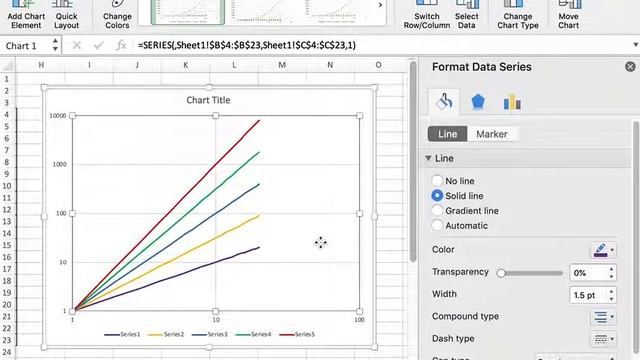Select the second chart style thumbnail
The height and width of the screenshot is (360, 640).
coord(263,12)
